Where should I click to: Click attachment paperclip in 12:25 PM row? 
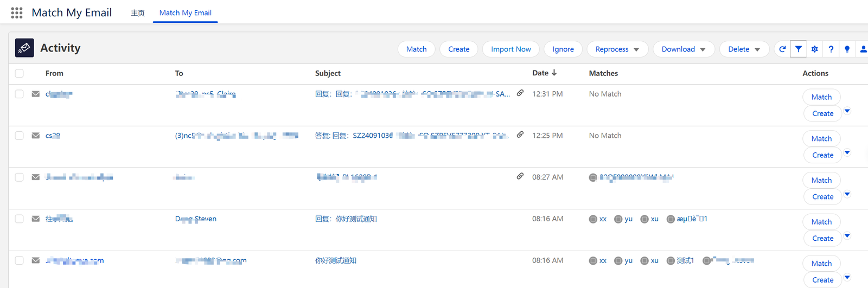coord(520,135)
